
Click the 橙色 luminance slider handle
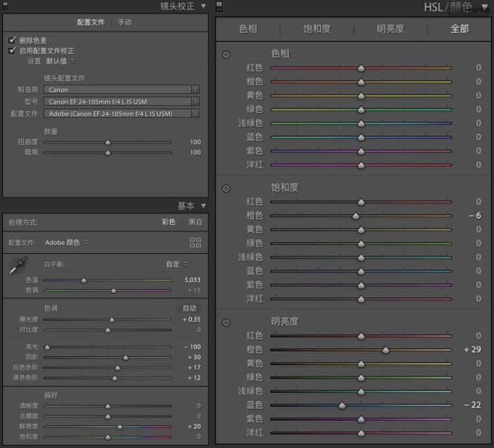coord(385,350)
